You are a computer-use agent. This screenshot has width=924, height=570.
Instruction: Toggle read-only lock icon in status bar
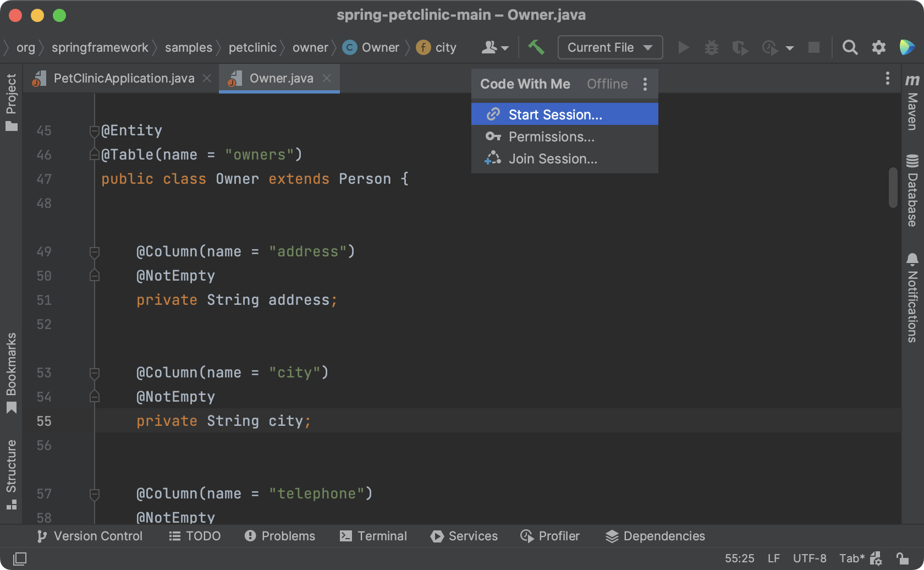pos(902,558)
